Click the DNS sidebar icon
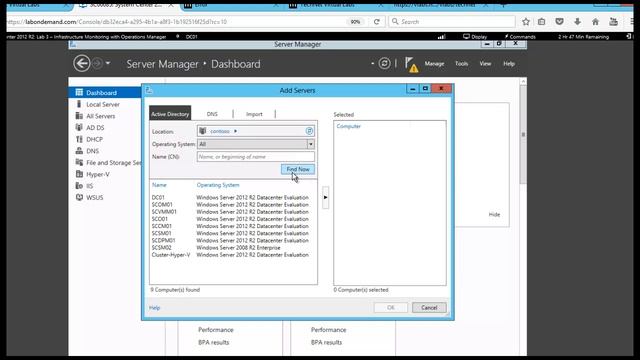 point(79,151)
